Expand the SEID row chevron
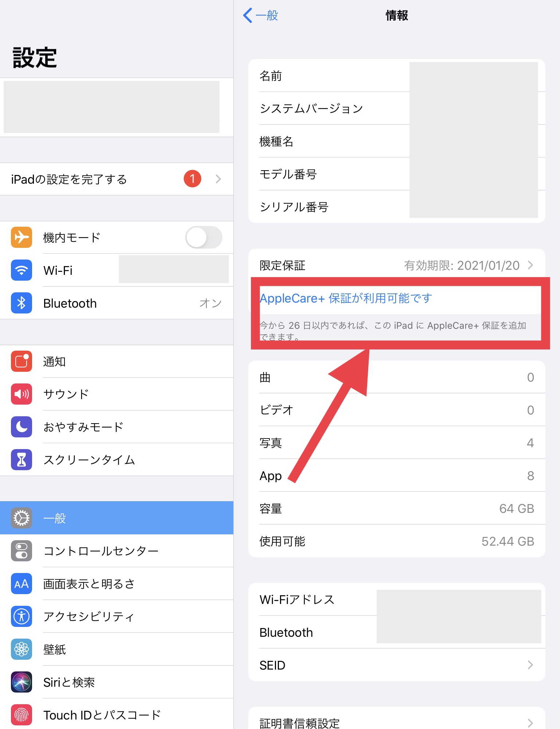 point(530,665)
